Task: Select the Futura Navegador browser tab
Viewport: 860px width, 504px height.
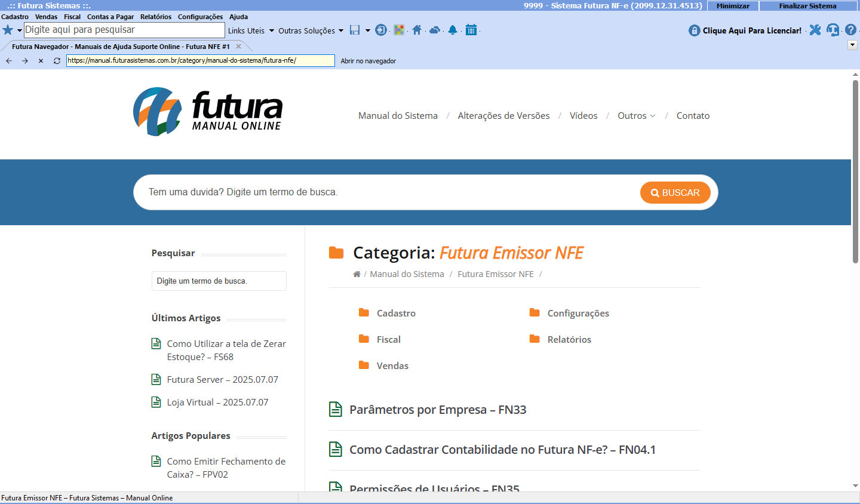Action: click(121, 46)
